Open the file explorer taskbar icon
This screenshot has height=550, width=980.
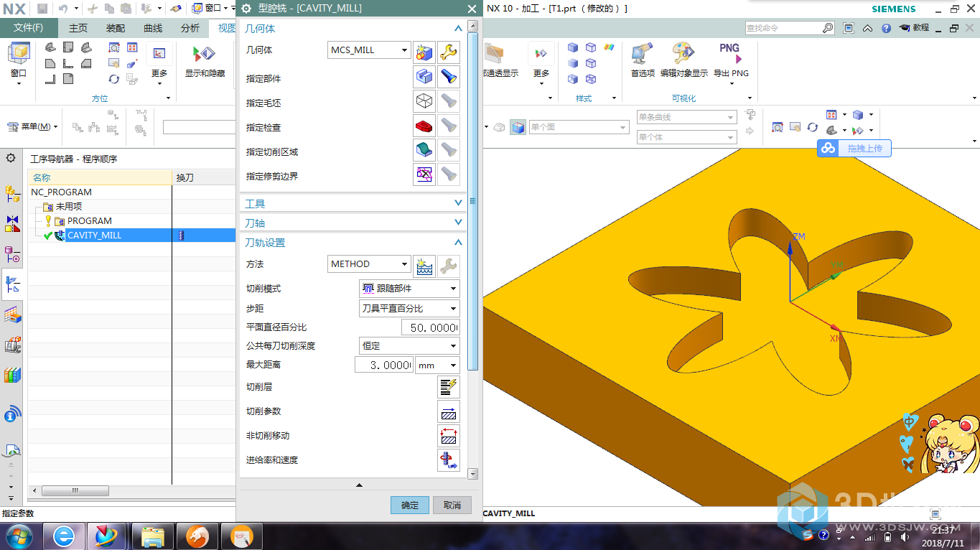pos(154,536)
